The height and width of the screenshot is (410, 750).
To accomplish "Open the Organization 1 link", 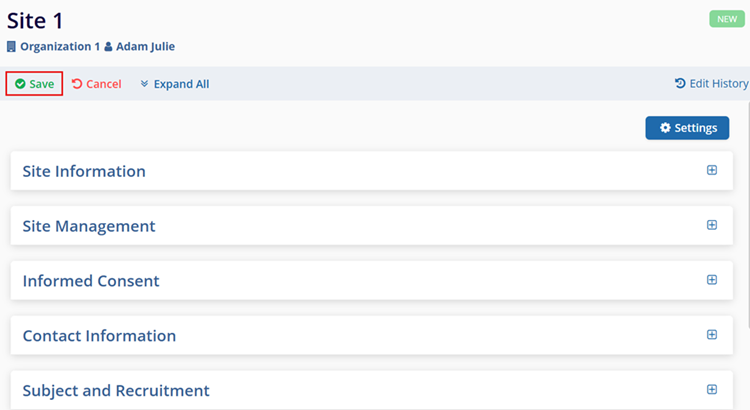I will 60,46.
